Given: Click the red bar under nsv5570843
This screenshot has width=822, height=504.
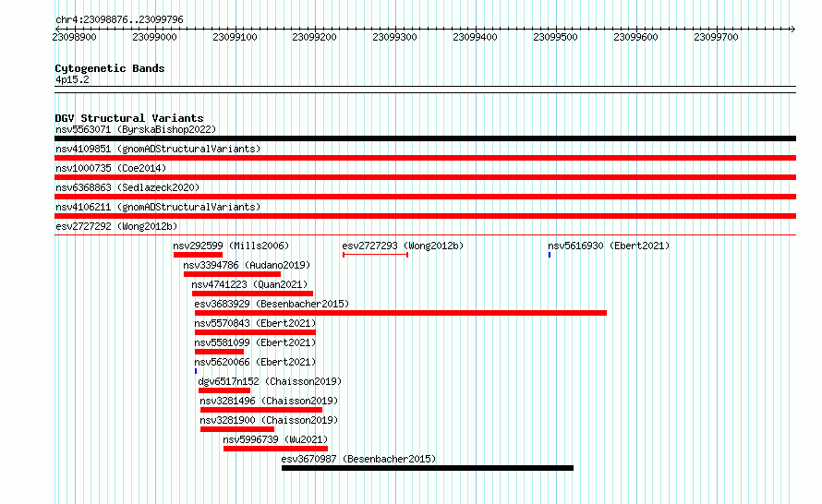Looking at the screenshot, I should [255, 332].
